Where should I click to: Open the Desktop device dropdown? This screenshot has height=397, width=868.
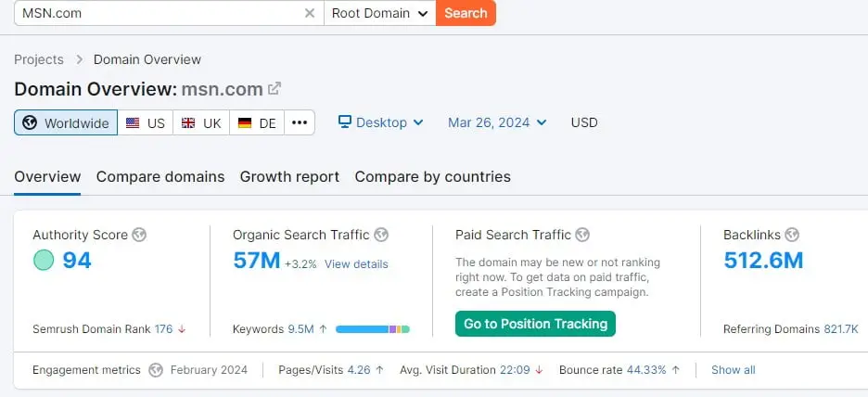381,122
